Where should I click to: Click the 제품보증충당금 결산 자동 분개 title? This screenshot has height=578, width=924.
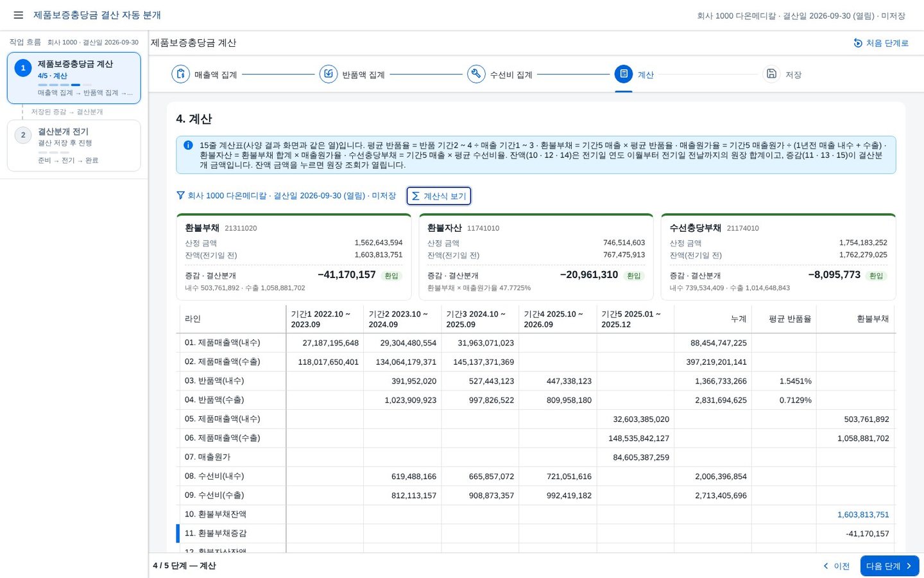[x=97, y=15]
